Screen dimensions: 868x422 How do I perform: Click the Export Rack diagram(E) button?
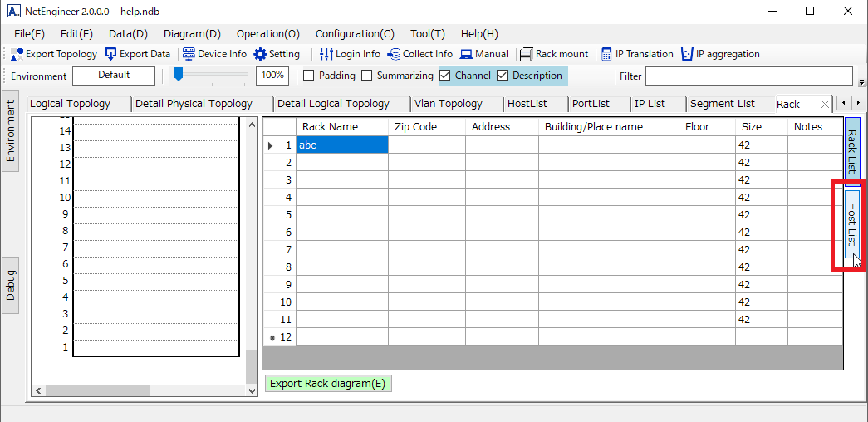[327, 384]
